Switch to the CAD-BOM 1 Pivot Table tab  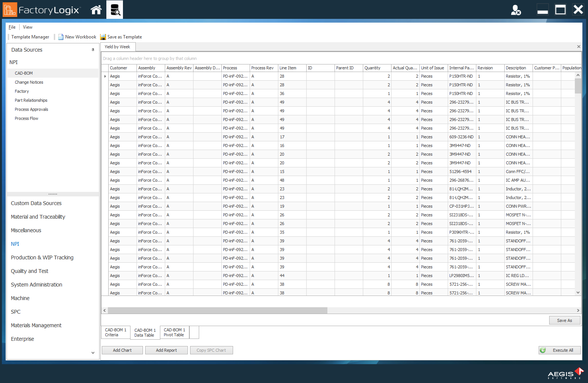(174, 332)
